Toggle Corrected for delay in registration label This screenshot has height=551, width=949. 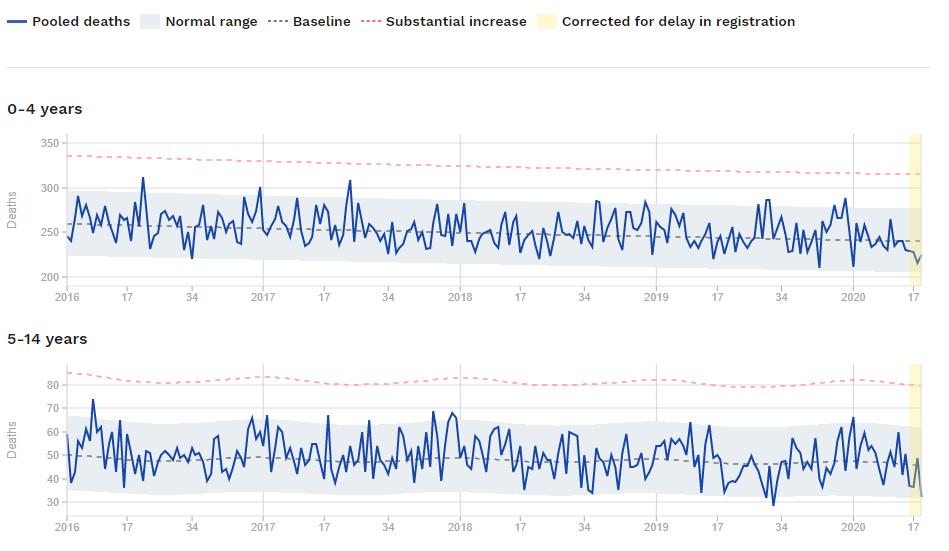pyautogui.click(x=678, y=21)
